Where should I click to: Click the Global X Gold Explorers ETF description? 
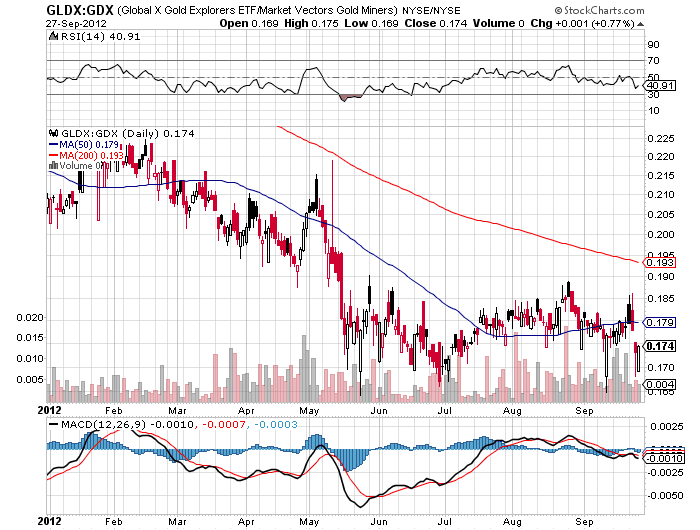[257, 10]
